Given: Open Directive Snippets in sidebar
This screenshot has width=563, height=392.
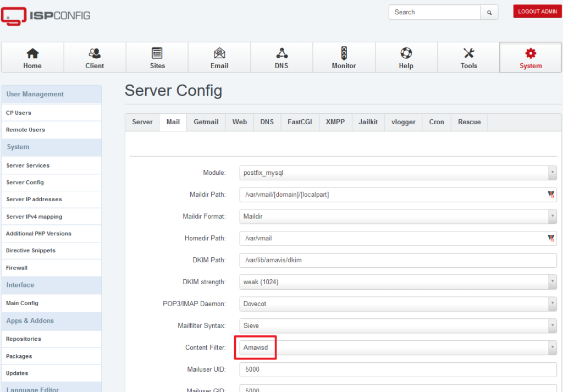Looking at the screenshot, I should 51,251.
